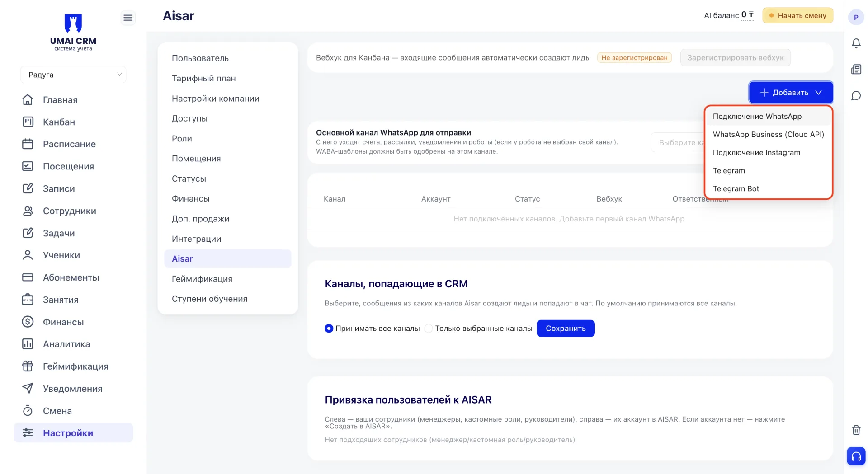Image resolution: width=868 pixels, height=474 pixels.
Task: Open the trash bin icon
Action: coord(856,430)
